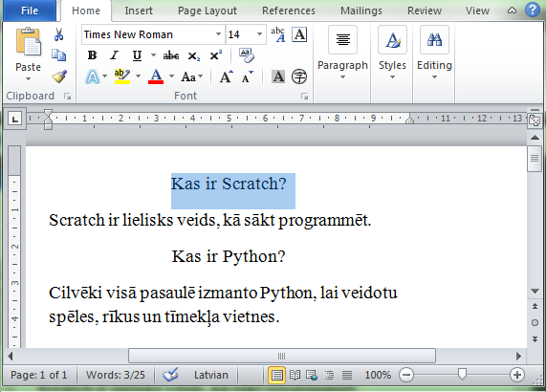The width and height of the screenshot is (546, 392).
Task: Click the horizontal scrollbar thumb
Action: pos(282,356)
